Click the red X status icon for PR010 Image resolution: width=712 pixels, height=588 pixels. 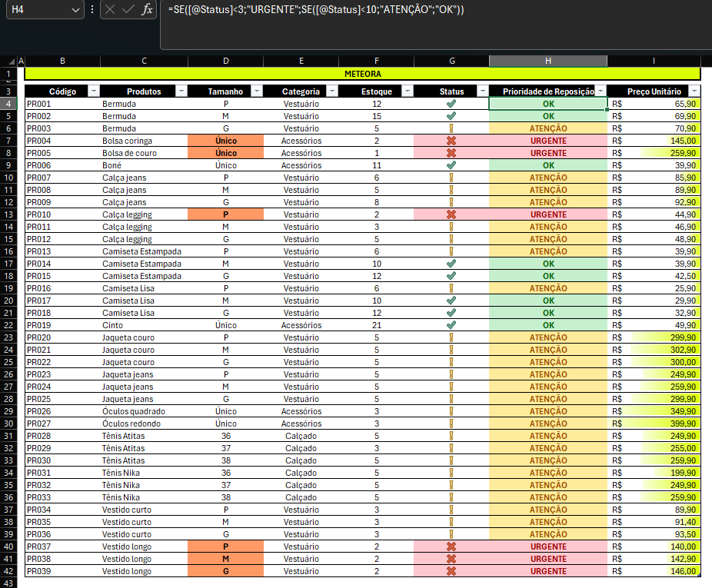point(451,214)
